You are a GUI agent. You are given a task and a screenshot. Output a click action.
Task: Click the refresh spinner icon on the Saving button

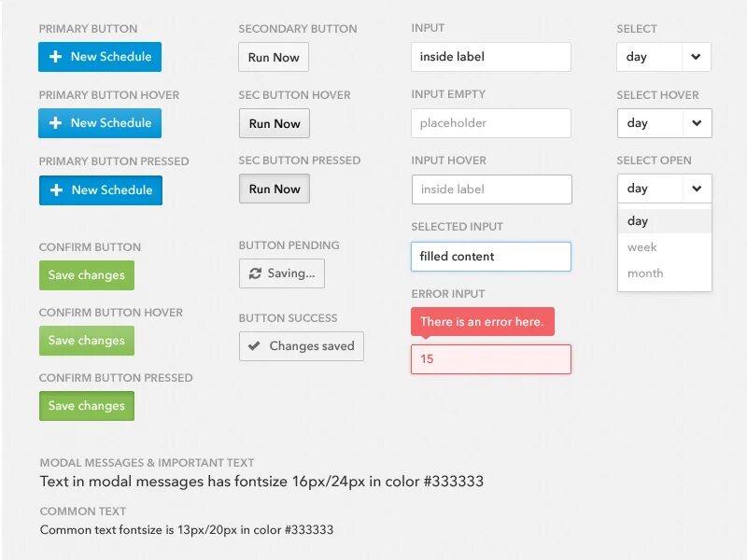click(255, 273)
